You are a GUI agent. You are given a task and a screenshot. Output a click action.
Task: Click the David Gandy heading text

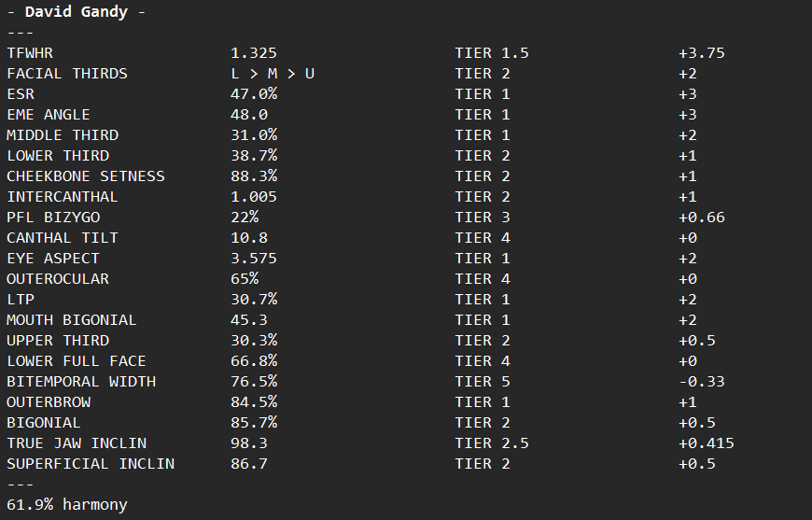pyautogui.click(x=77, y=12)
